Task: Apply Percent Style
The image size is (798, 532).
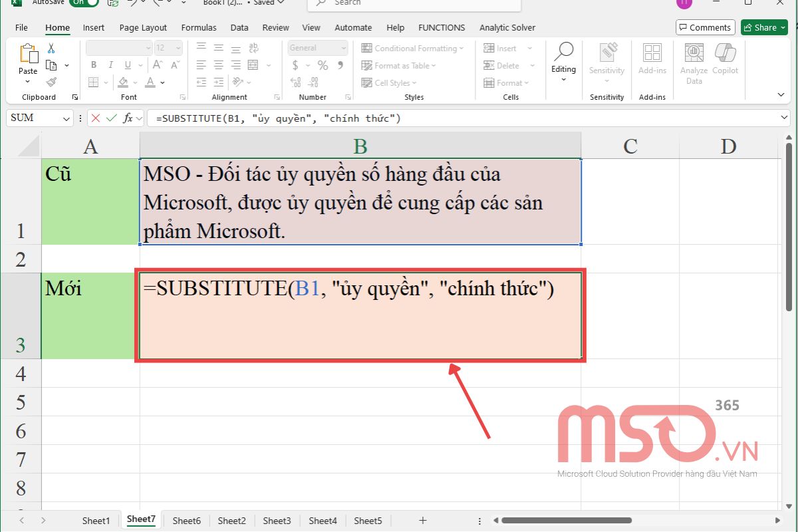Action: tap(323, 65)
